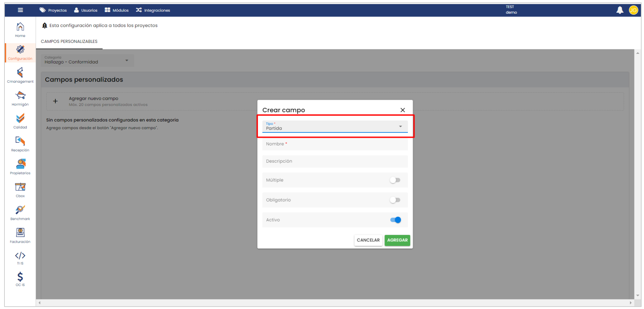Click the CANCELAR button
The image size is (644, 309).
[368, 240]
